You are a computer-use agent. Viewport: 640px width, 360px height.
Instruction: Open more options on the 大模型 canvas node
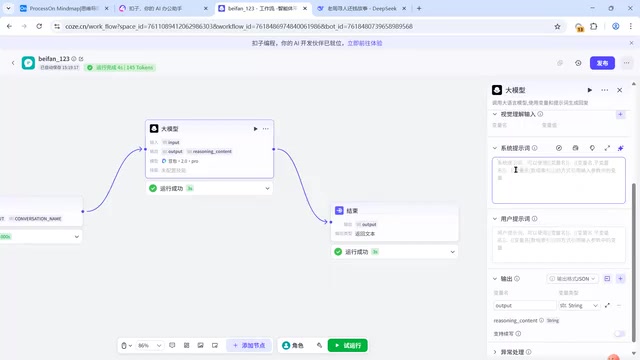(266, 129)
